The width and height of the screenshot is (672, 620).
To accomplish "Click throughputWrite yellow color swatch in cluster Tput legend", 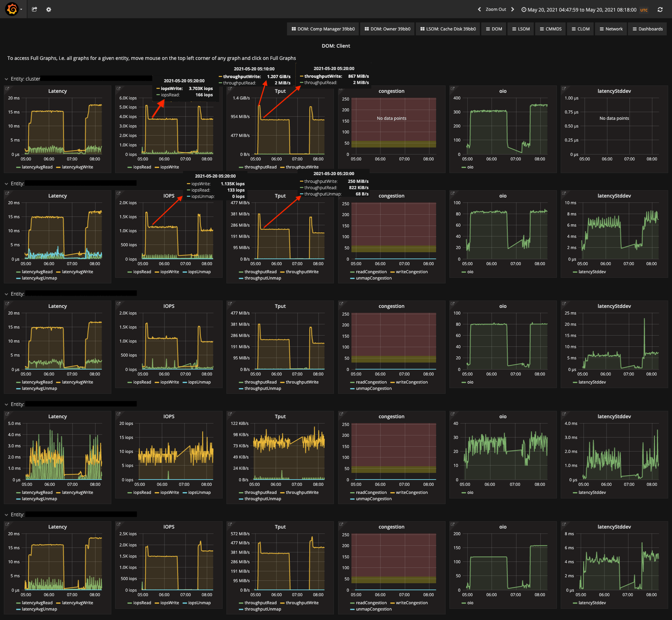I will point(282,167).
